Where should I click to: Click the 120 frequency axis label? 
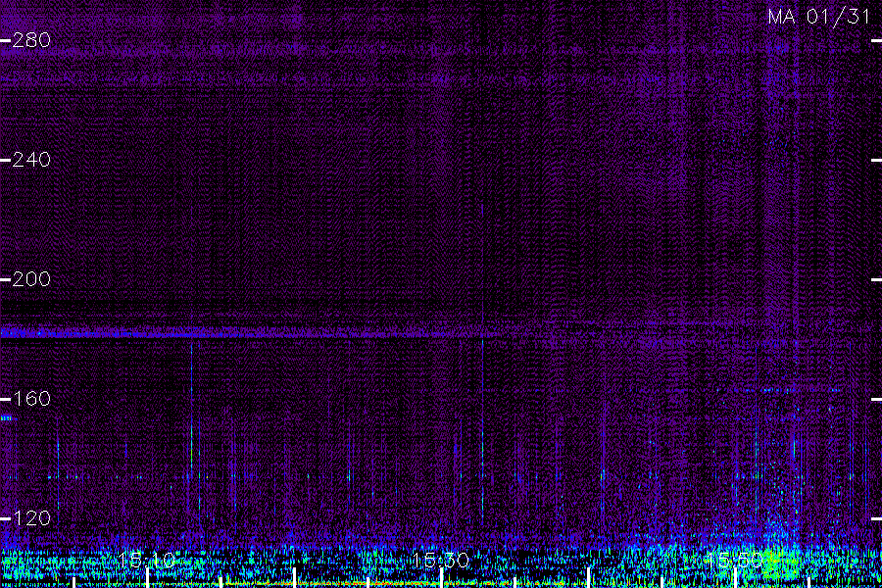tap(31, 518)
